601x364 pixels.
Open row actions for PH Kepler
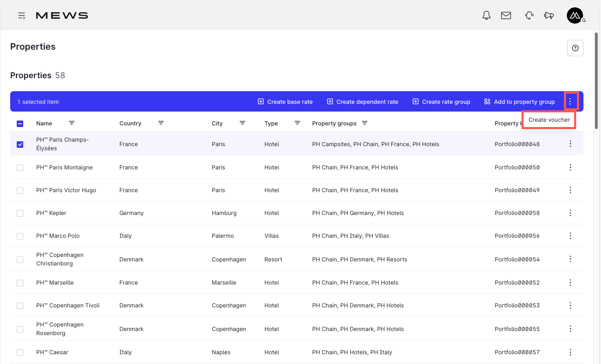570,213
